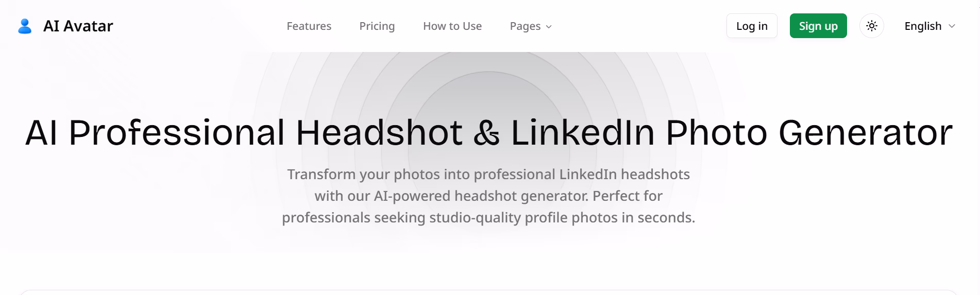Click the "AI-powered headshot generator" subtitle line
The height and width of the screenshot is (295, 980).
[x=488, y=196]
